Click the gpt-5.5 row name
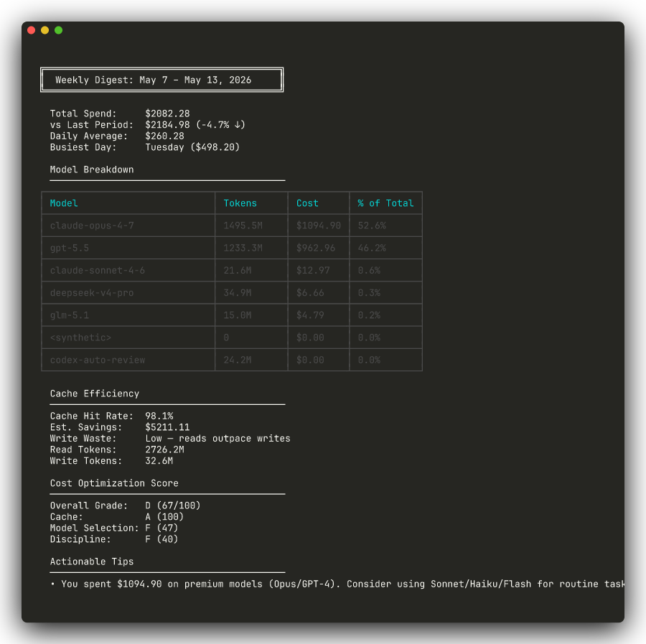The height and width of the screenshot is (644, 646). pyautogui.click(x=69, y=248)
